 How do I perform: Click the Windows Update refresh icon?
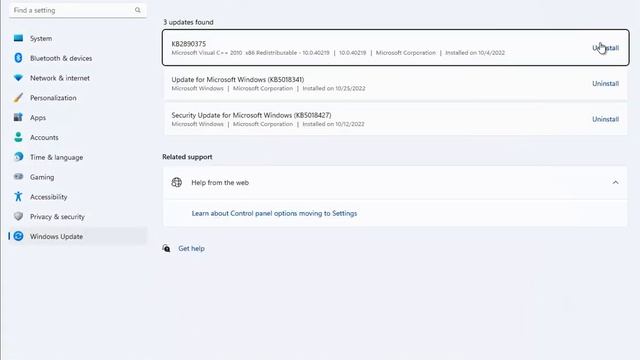(18, 236)
